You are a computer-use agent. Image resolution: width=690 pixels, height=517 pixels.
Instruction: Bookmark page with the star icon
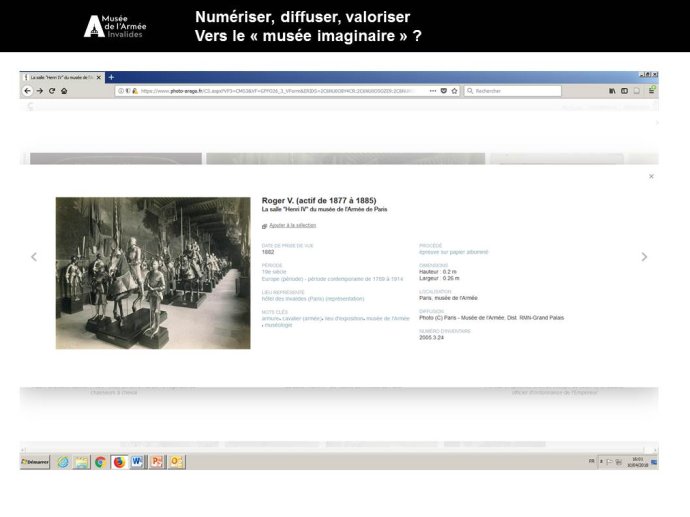point(454,91)
